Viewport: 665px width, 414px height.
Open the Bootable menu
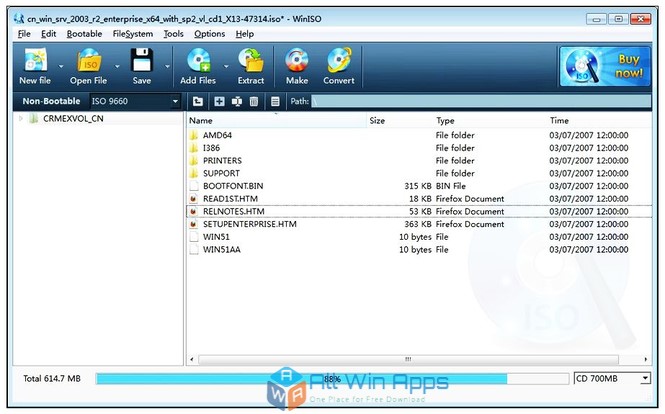coord(84,34)
